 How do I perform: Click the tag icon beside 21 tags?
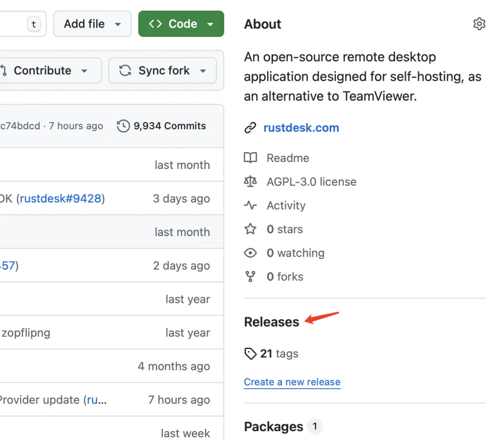pos(251,354)
